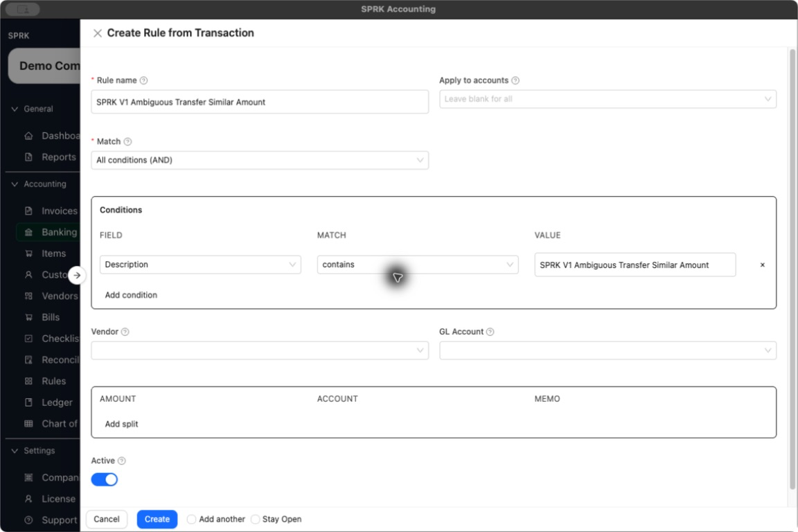Click the Rules sidebar icon
Image resolution: width=798 pixels, height=532 pixels.
point(28,381)
